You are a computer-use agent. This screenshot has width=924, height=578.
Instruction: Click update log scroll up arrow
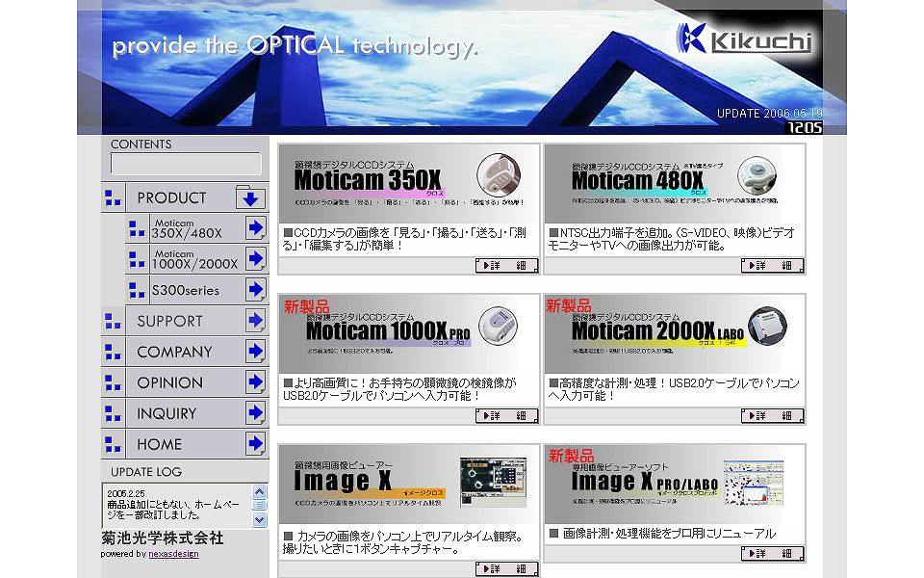click(259, 491)
